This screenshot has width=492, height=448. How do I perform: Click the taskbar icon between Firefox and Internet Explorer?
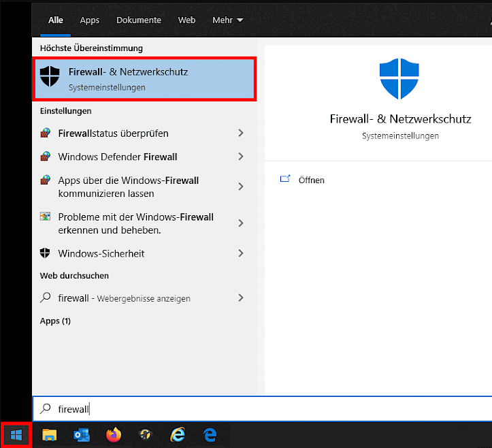[x=145, y=435]
